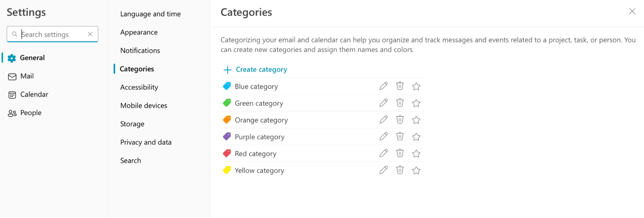Open the Notifications settings section
The image size is (644, 218).
140,50
